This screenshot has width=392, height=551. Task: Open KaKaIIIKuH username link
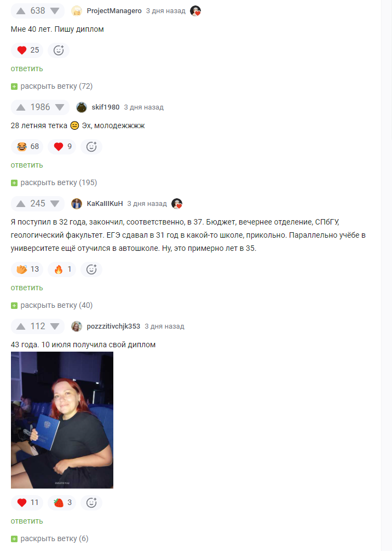(105, 203)
